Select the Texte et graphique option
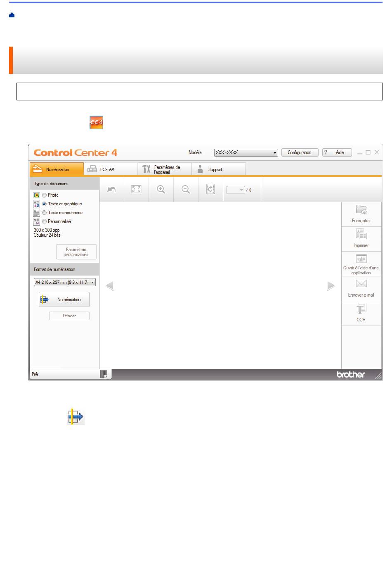This screenshot has width=392, height=573. coord(44,204)
